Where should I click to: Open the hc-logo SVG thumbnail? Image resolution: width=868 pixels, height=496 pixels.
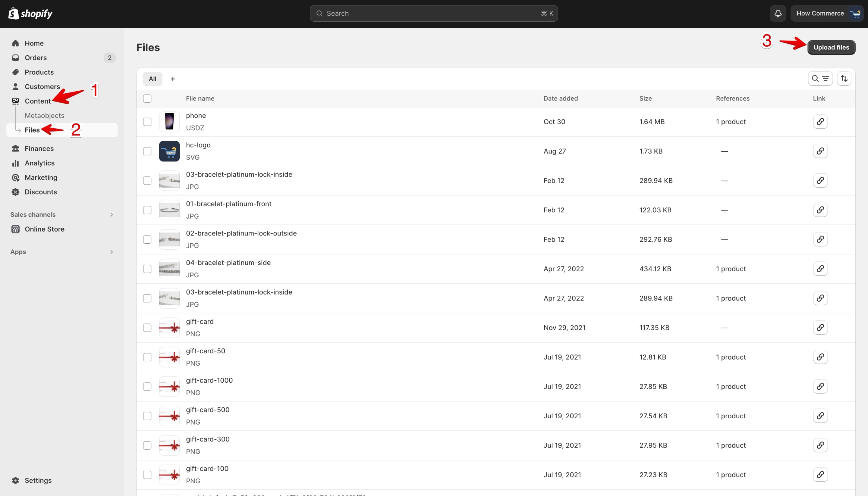point(169,151)
